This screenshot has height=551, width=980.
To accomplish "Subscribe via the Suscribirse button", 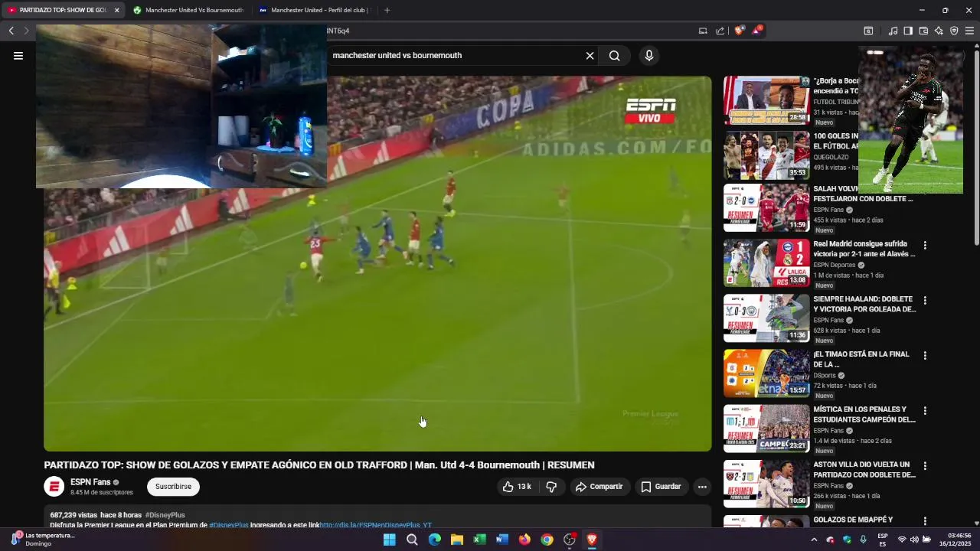I will [173, 487].
